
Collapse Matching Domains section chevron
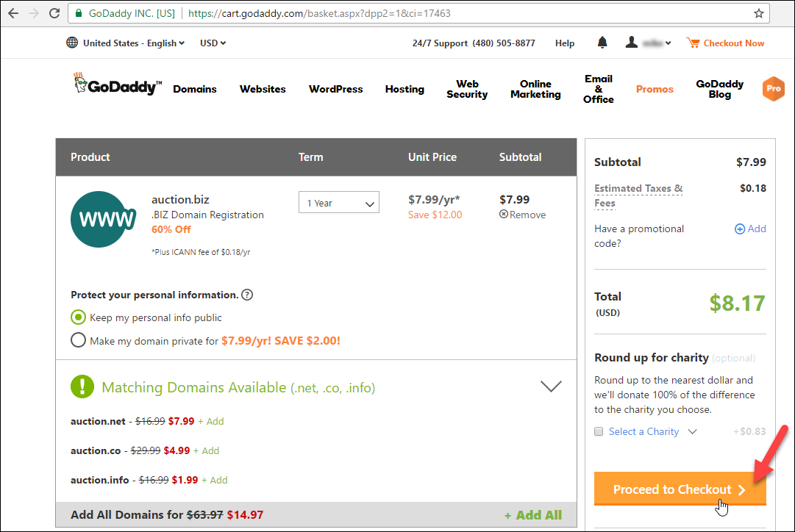[x=551, y=386]
